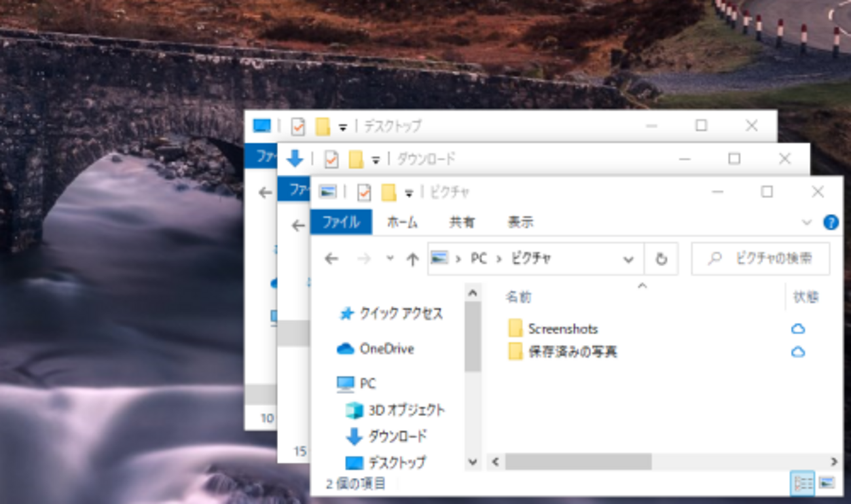This screenshot has height=504, width=851.
Task: Go back in the ピクチャ window
Action: (x=331, y=259)
